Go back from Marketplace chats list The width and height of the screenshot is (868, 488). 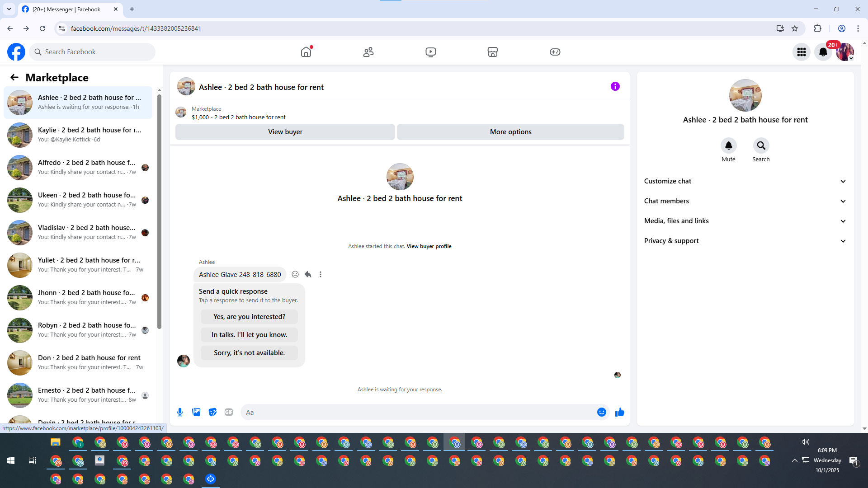click(x=14, y=78)
